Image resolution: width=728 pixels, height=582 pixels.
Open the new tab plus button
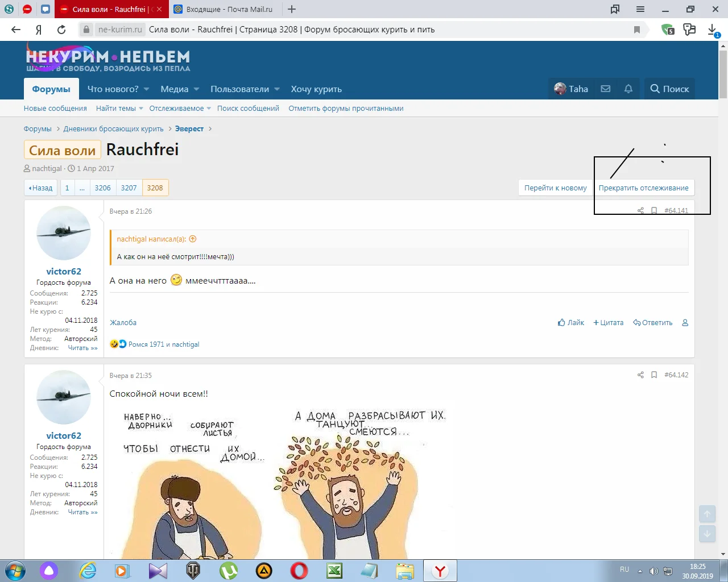tap(292, 9)
